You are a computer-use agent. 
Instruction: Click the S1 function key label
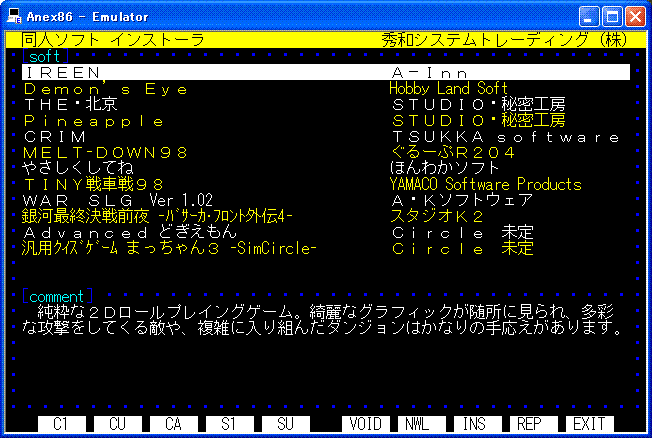tap(230, 424)
